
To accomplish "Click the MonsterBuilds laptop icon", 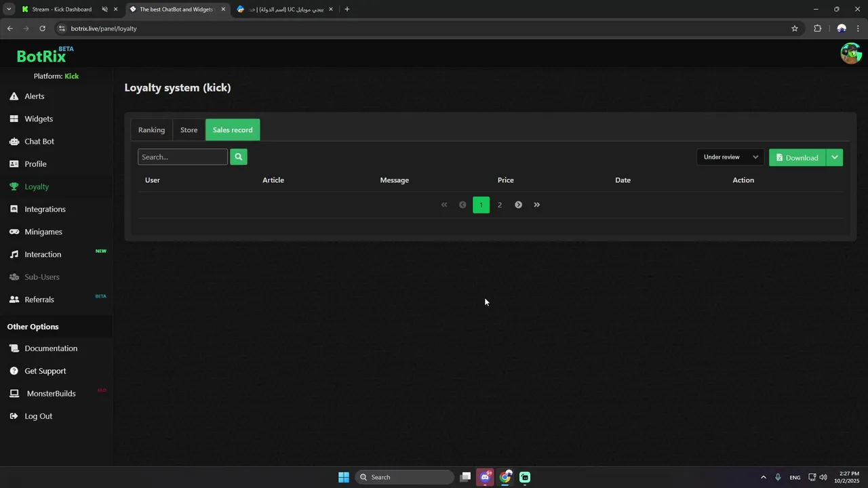I will click(14, 393).
